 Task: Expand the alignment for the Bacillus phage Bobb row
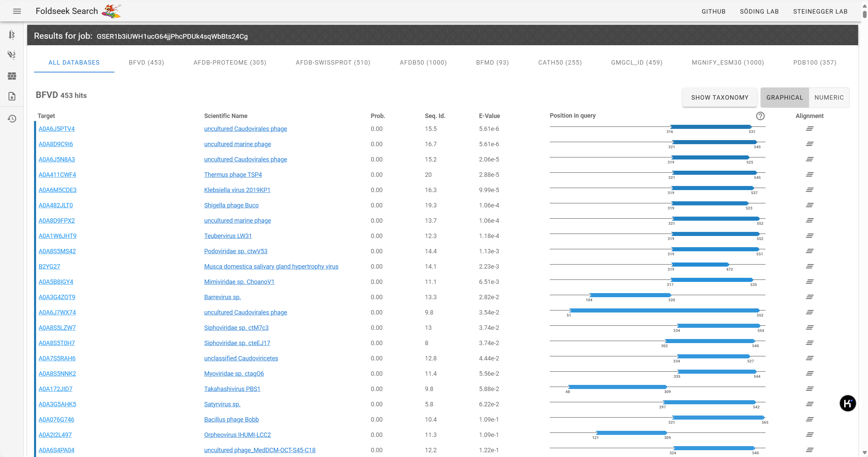pyautogui.click(x=809, y=420)
